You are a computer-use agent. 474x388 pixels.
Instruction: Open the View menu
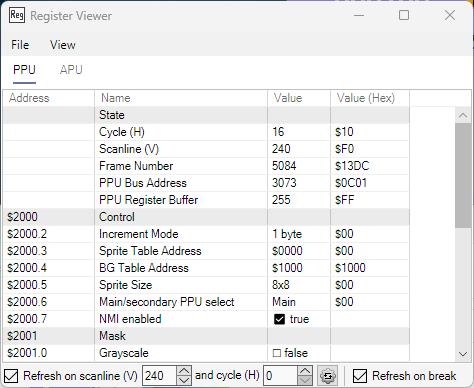coord(63,45)
